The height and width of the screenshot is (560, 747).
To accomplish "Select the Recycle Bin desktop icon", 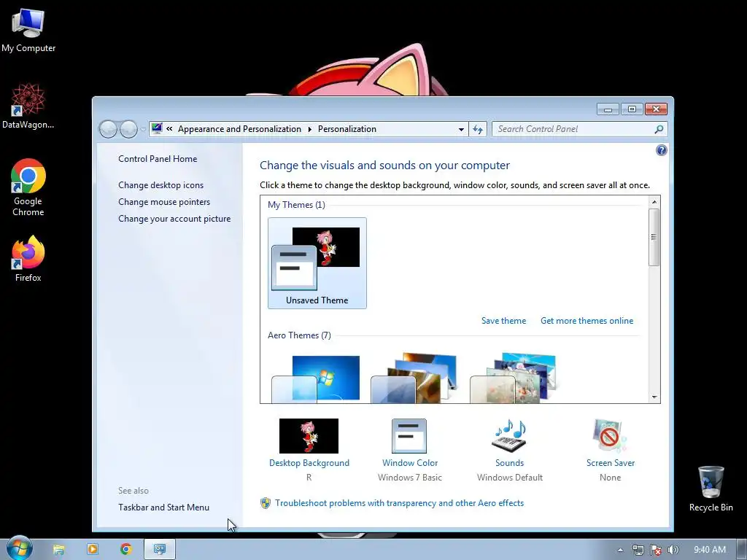I will point(711,489).
